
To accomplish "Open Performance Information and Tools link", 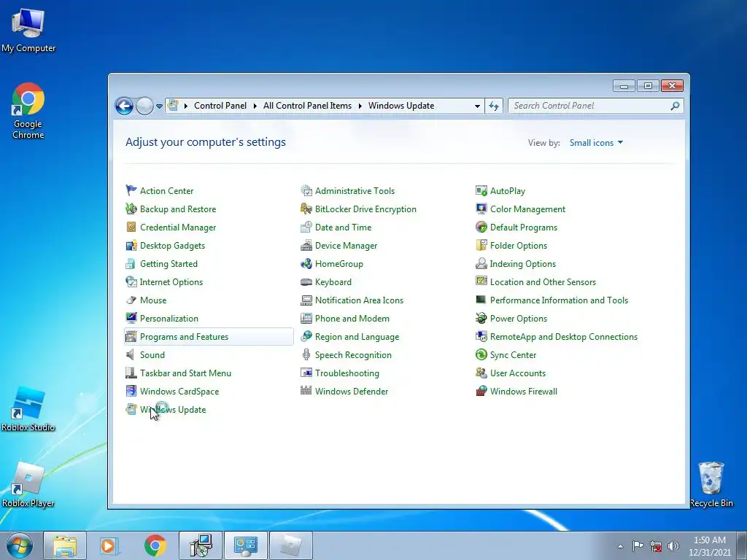I will click(559, 300).
